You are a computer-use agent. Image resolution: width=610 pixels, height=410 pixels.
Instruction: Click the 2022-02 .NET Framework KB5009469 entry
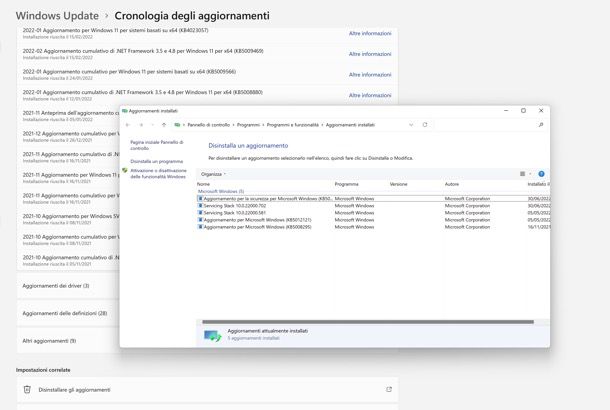pyautogui.click(x=207, y=54)
